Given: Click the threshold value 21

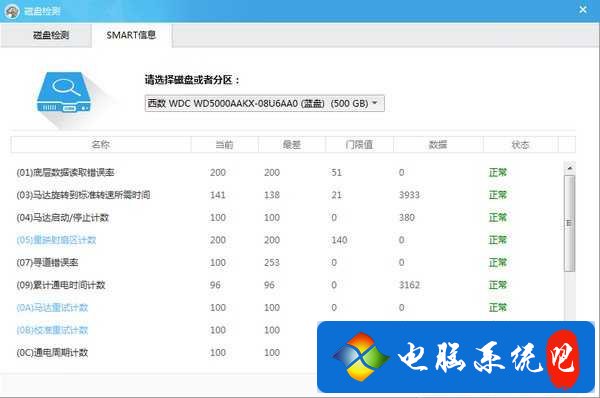Looking at the screenshot, I should [336, 195].
